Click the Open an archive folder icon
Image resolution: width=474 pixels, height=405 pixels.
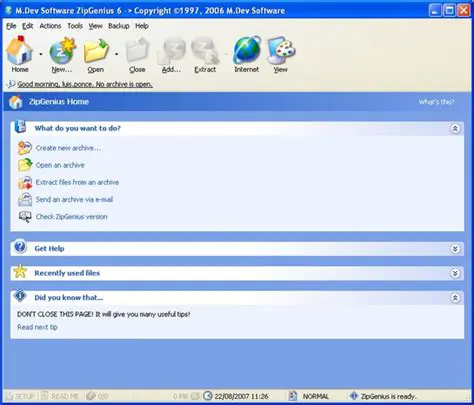point(25,165)
